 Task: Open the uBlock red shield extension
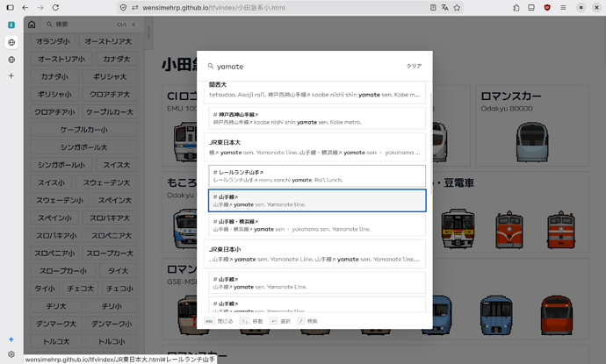coord(547,7)
